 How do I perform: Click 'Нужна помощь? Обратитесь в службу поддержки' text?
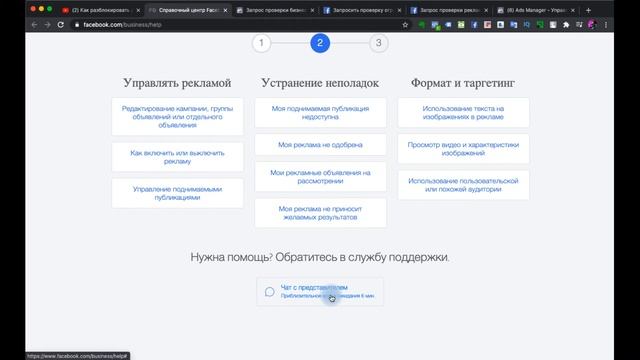tap(320, 257)
